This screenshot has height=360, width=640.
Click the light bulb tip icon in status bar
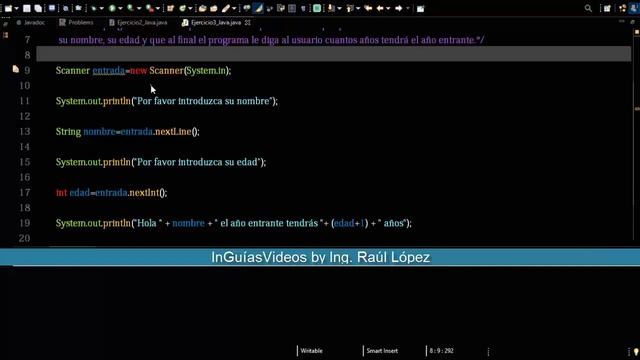pyautogui.click(x=636, y=351)
